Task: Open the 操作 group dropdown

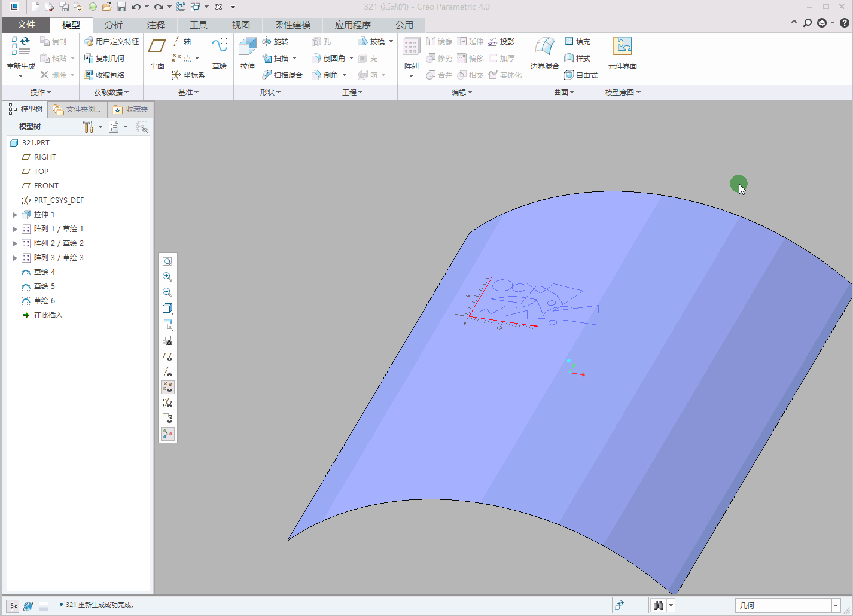Action: (x=41, y=92)
